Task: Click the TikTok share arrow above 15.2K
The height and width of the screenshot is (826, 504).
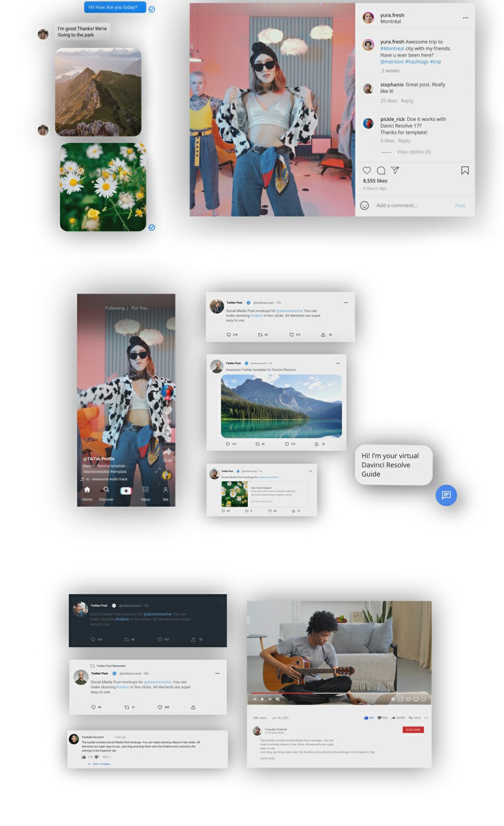Action: [167, 451]
